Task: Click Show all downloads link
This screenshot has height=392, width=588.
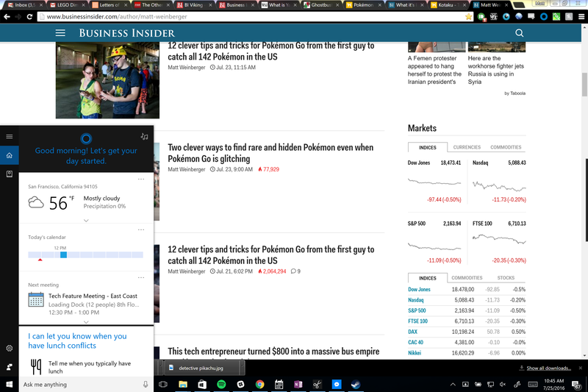Action: [x=548, y=368]
